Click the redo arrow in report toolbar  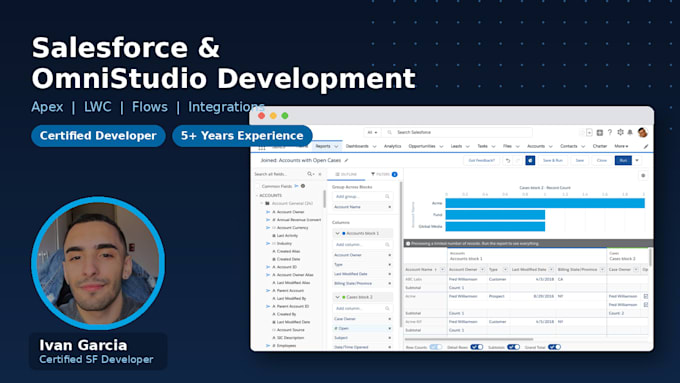517,160
